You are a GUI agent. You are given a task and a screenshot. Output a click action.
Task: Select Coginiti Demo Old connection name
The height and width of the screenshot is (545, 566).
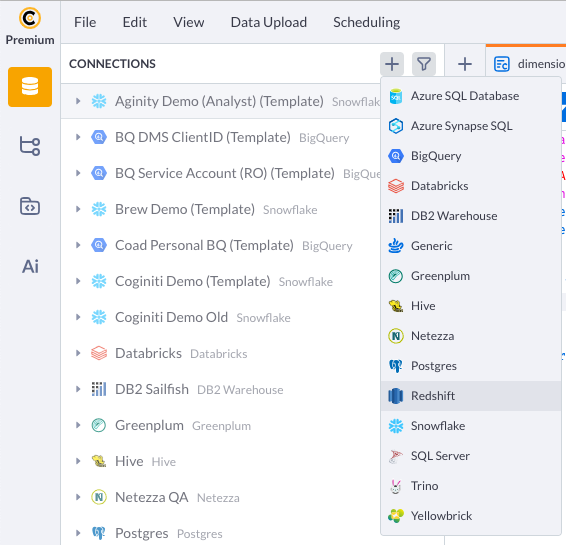pos(171,317)
